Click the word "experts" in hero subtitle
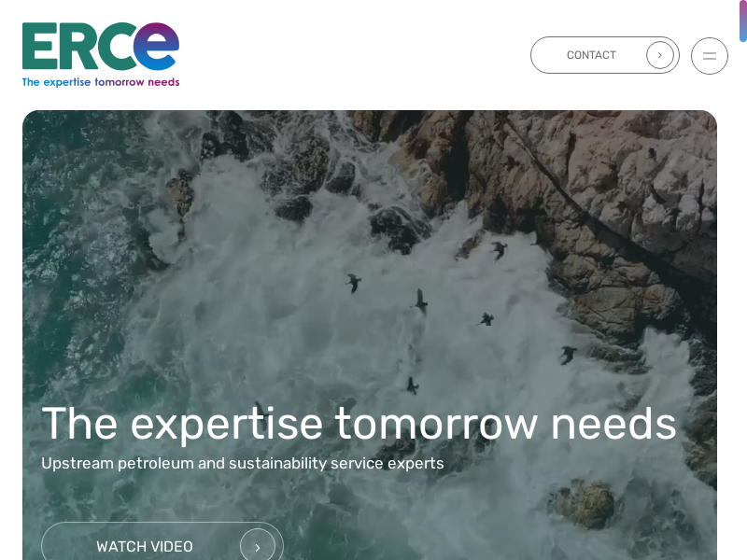Viewport: 747px width, 560px height. pos(416,464)
